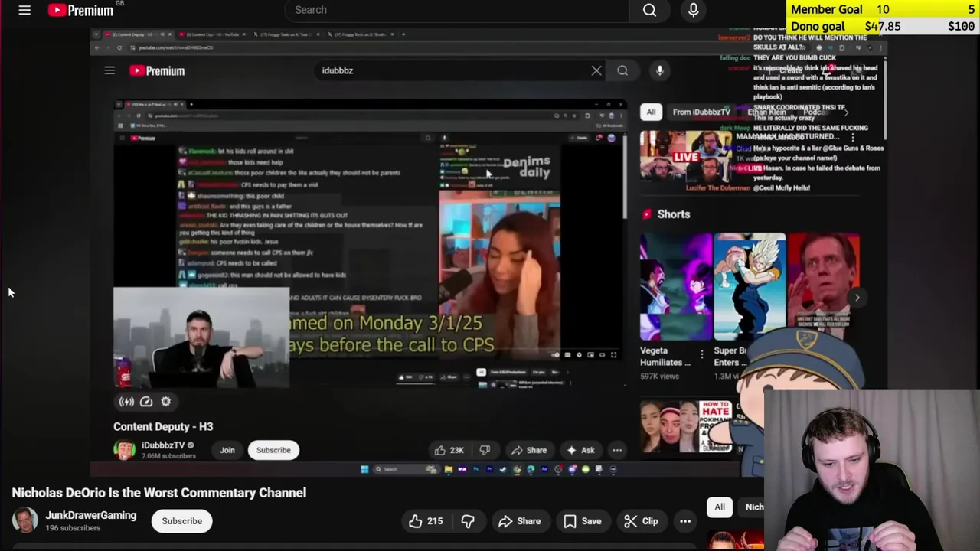Open inner YouTube hamburger menu in video
Viewport: 980px width, 551px height.
109,70
